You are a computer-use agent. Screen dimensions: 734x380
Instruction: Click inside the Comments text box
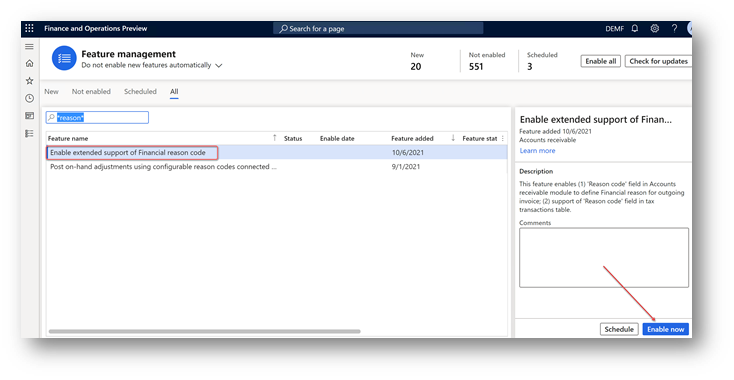(604, 257)
